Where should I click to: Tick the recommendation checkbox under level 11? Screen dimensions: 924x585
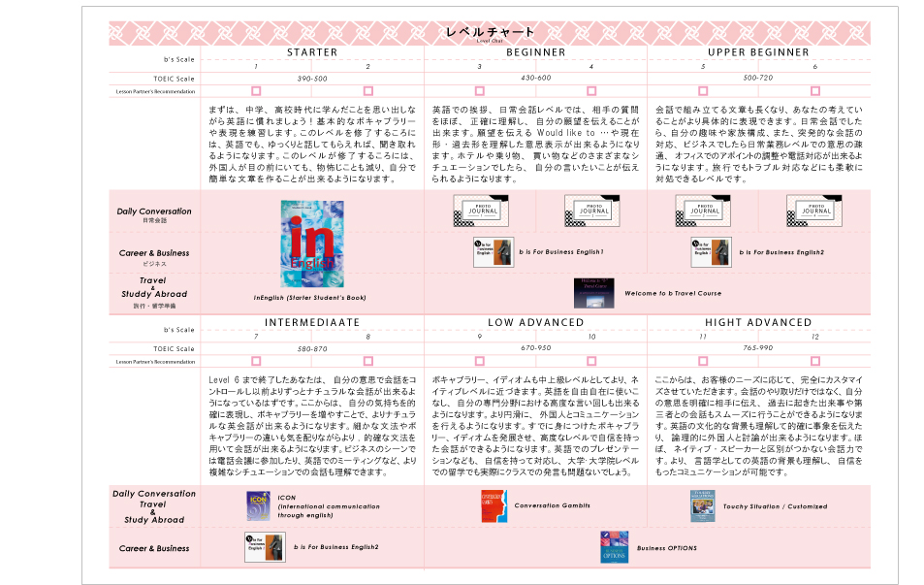(703, 361)
